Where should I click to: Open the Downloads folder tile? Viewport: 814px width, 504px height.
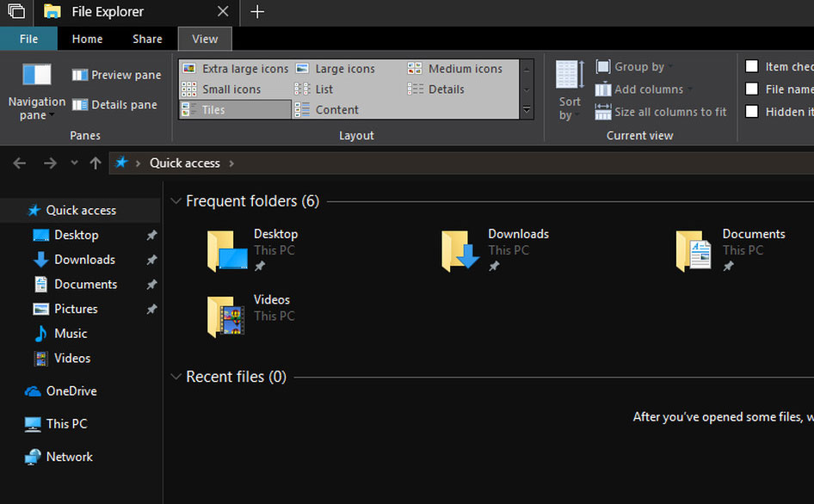pos(495,250)
